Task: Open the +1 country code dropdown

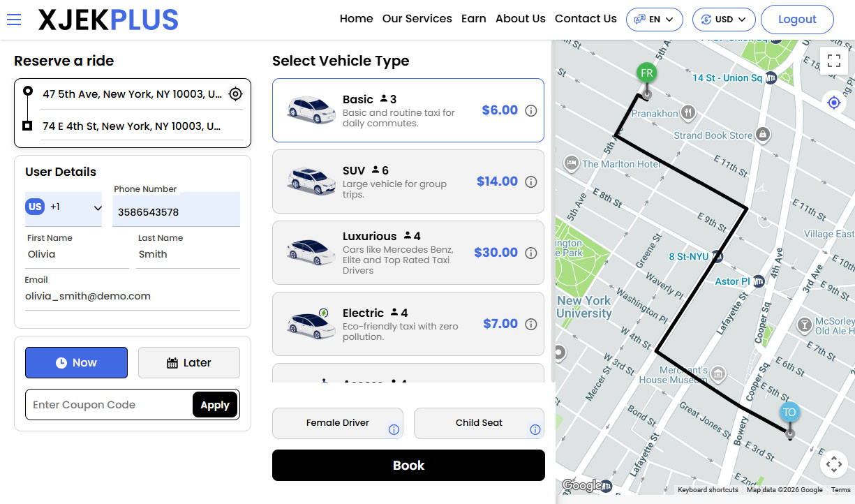Action: pos(64,207)
